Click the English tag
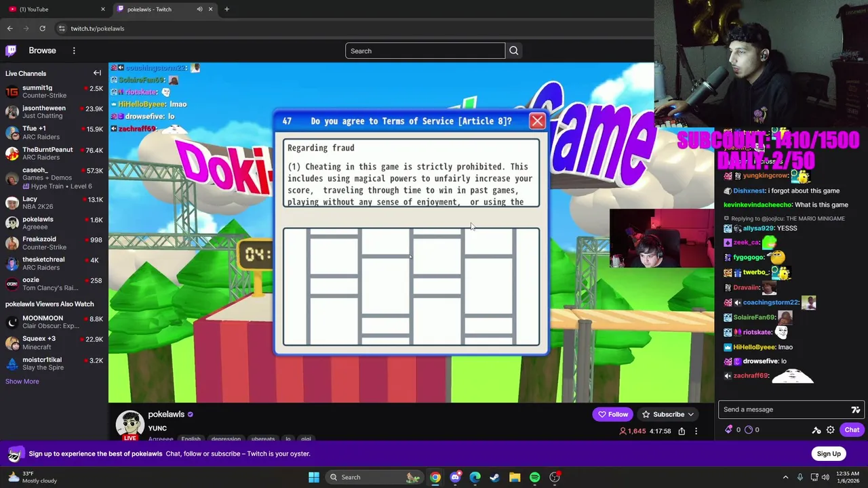868x488 pixels. point(191,439)
